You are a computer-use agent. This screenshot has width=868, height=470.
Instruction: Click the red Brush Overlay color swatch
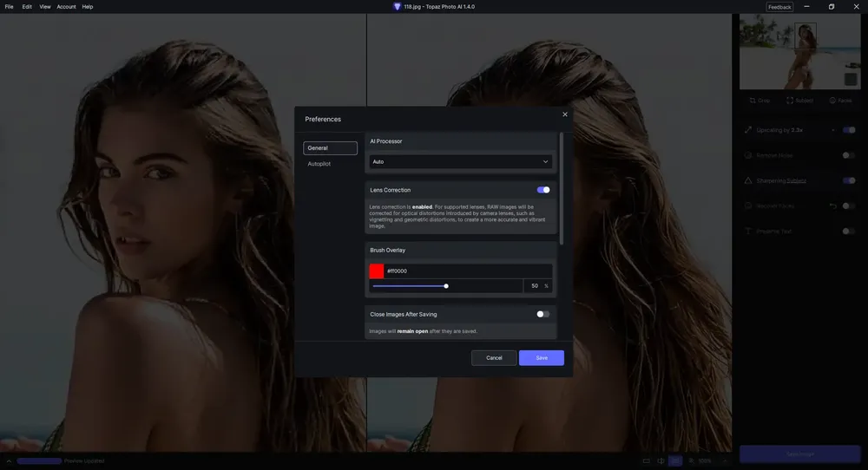tap(377, 271)
